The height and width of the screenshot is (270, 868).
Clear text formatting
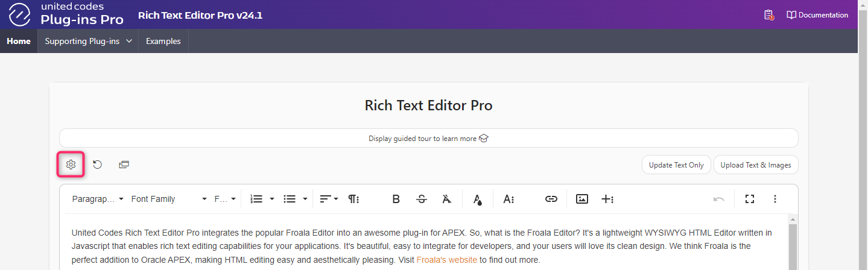tap(446, 199)
